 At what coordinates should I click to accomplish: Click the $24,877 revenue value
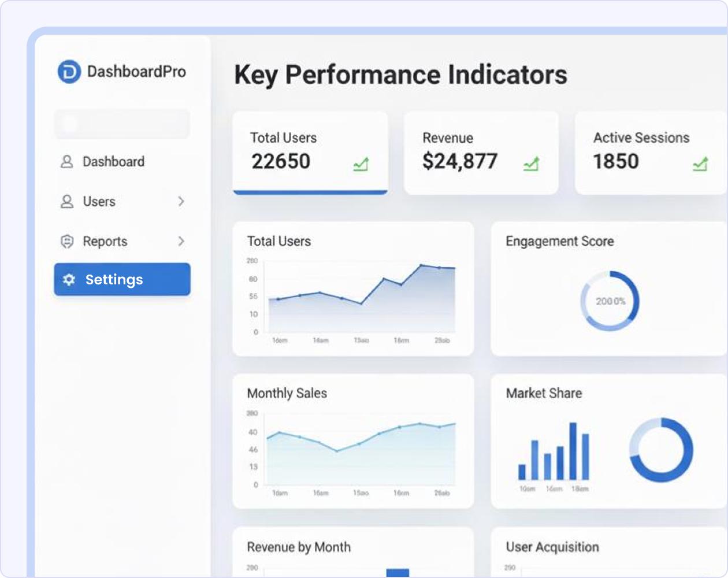pos(460,161)
